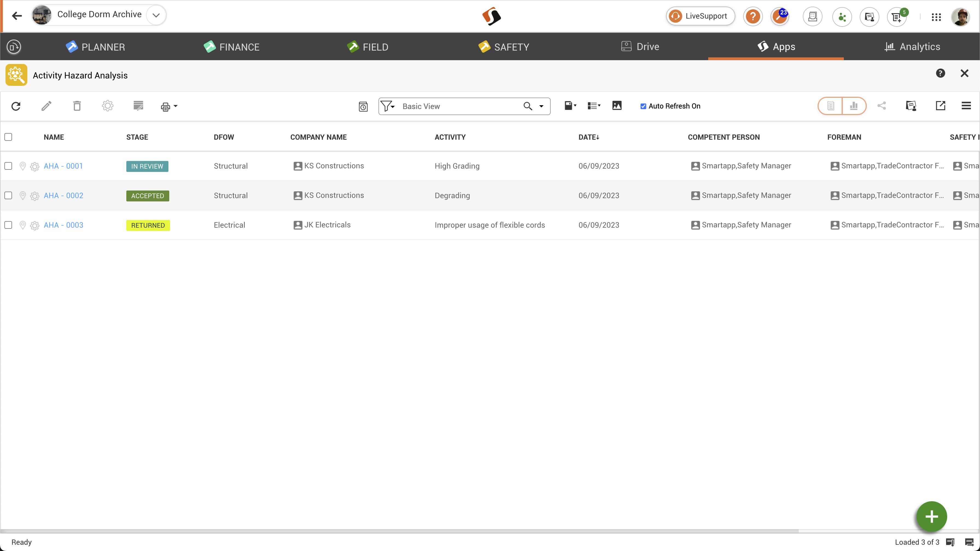This screenshot has width=980, height=551.
Task: Click the refresh icon in toolbar
Action: pos(16,106)
